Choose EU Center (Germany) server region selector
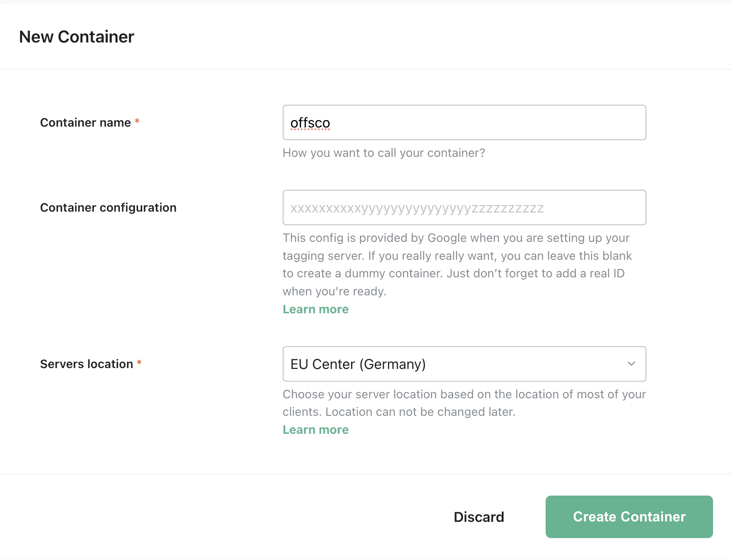Image resolution: width=731 pixels, height=560 pixels. click(464, 364)
